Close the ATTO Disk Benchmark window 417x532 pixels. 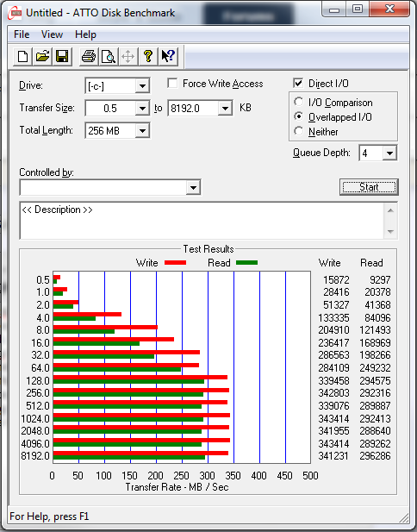tap(389, 9)
